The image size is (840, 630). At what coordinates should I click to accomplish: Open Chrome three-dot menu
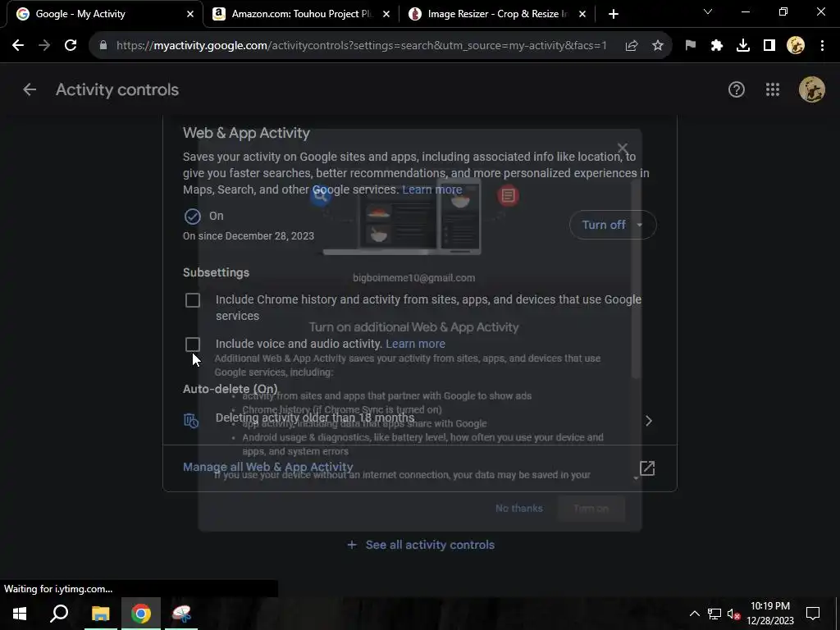pos(822,46)
